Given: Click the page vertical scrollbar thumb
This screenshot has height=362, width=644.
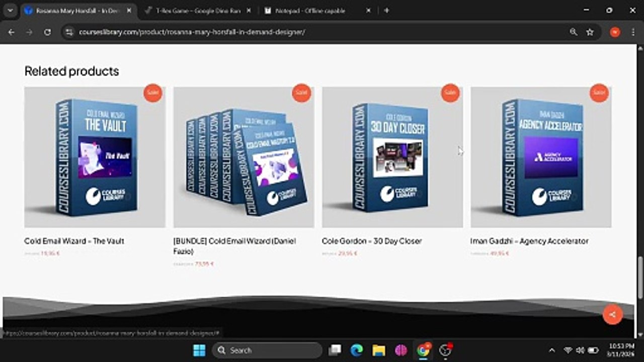Looking at the screenshot, I should point(640,278).
